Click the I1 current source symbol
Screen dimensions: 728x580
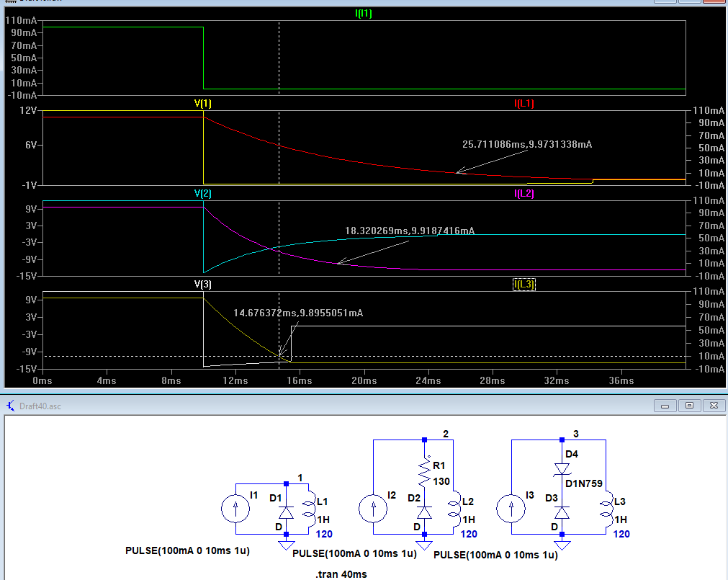(235, 509)
